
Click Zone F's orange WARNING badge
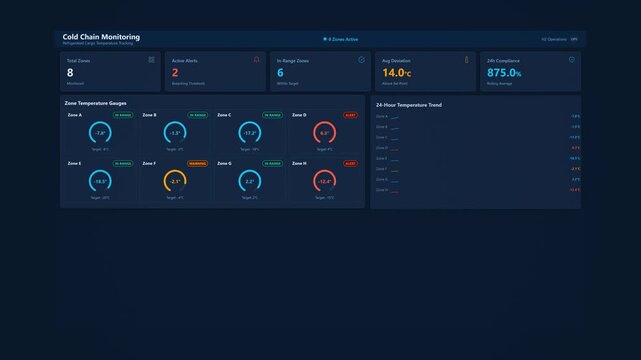point(197,163)
